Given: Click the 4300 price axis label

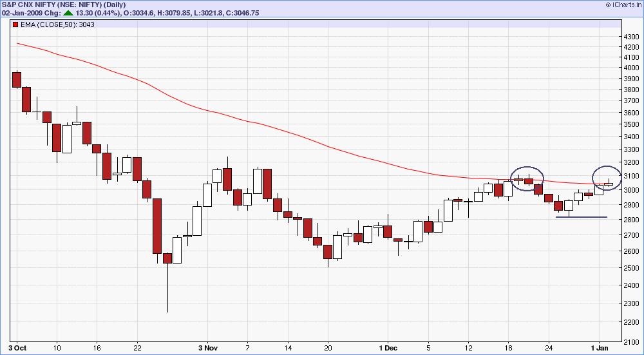Looking at the screenshot, I should point(631,37).
